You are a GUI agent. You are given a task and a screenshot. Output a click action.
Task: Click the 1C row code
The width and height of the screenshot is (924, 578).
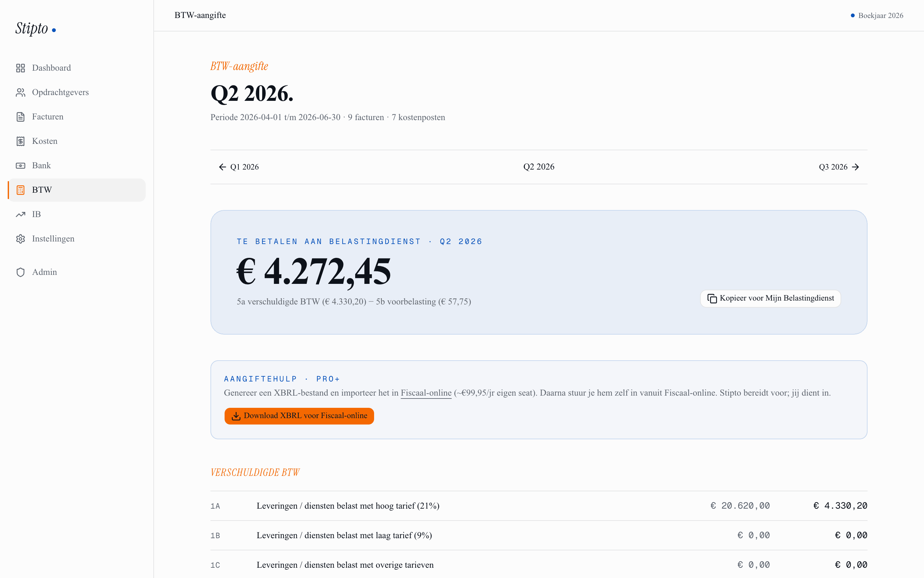215,565
